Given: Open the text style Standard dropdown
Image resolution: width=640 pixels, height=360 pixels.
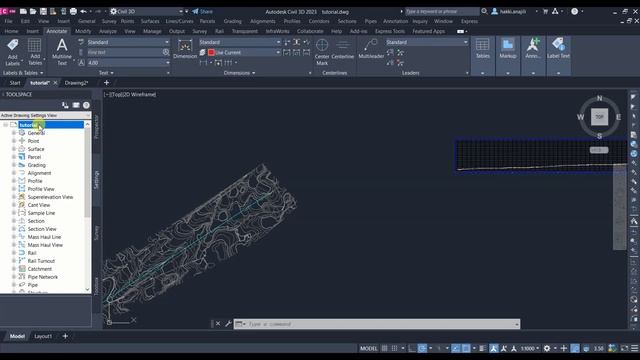Looking at the screenshot, I should (128, 42).
